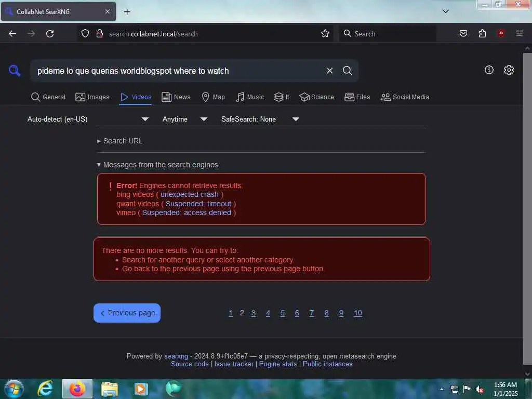Go to results page 3
This screenshot has width=532, height=399.
[253, 313]
